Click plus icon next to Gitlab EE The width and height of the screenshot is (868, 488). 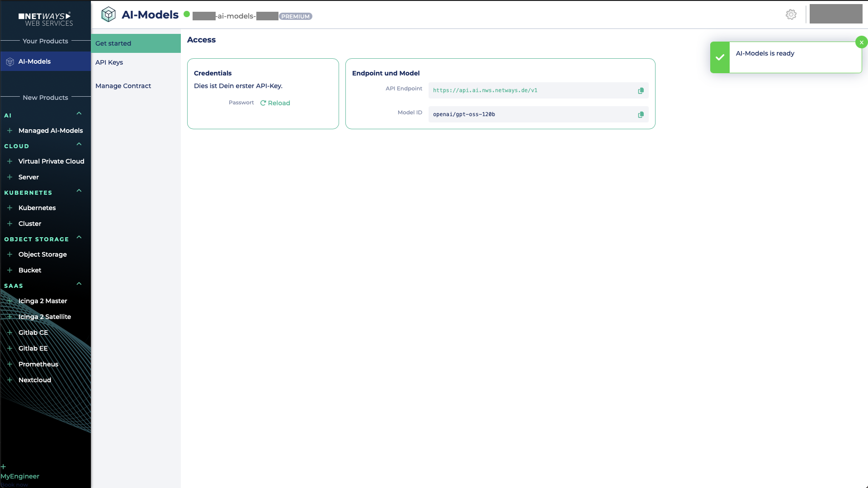9,348
